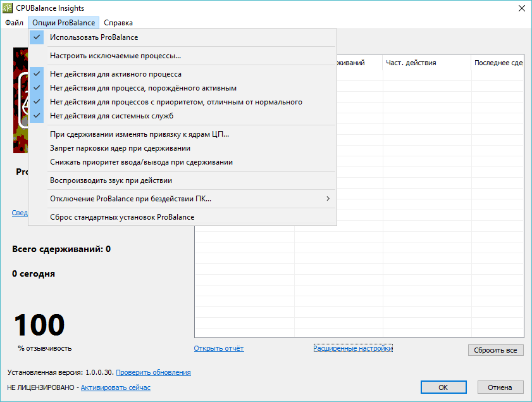Screen dimensions: 532x402
Task: Click Установленная версия: 1.0.0.30 text
Action: 60,372
